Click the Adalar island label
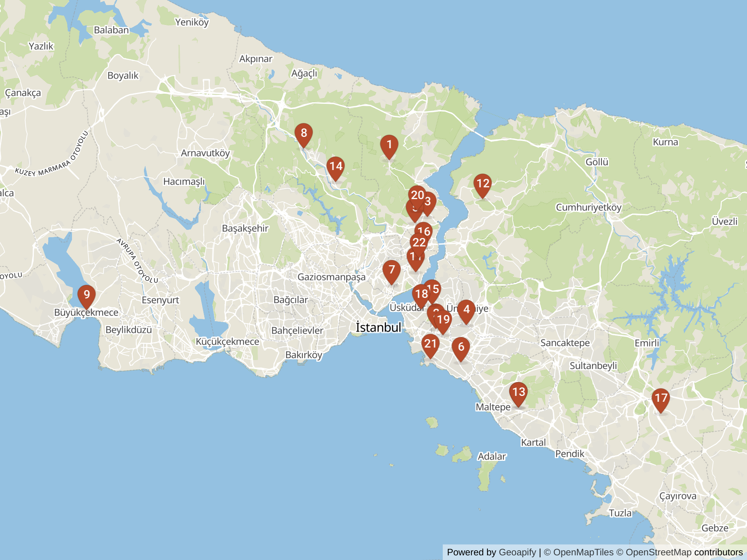Viewport: 747px width, 560px height. (x=492, y=456)
